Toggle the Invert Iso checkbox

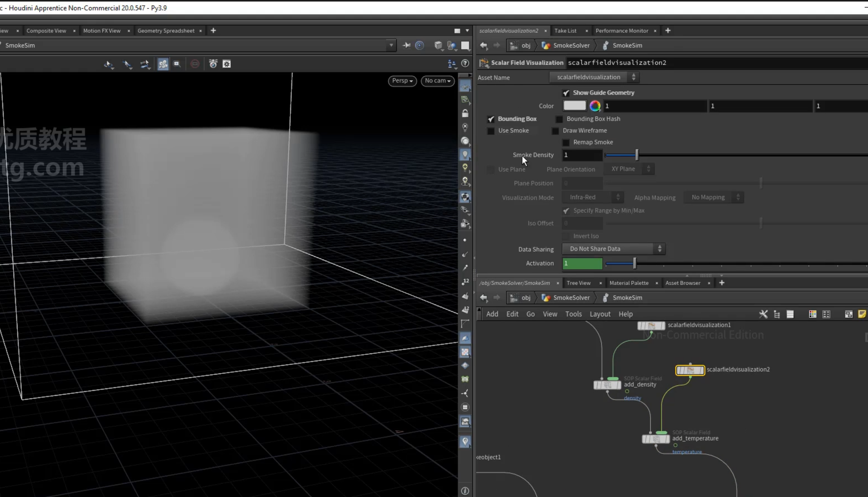click(566, 236)
